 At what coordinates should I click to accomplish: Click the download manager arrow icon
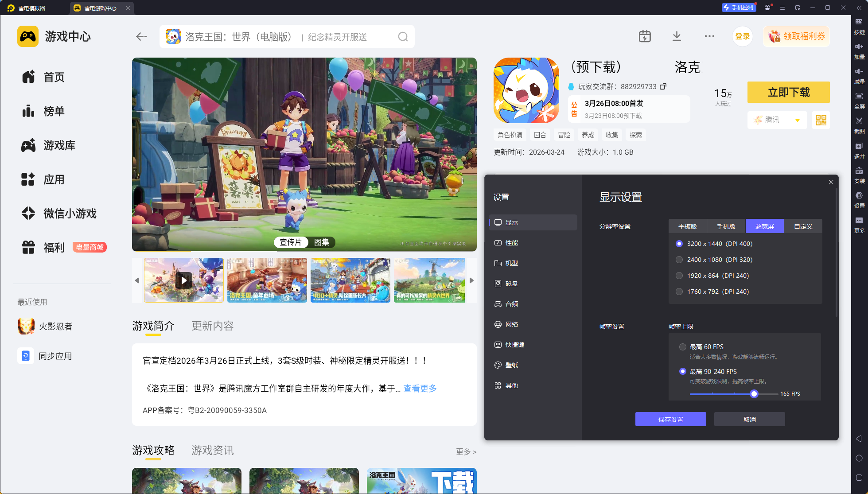pyautogui.click(x=677, y=36)
